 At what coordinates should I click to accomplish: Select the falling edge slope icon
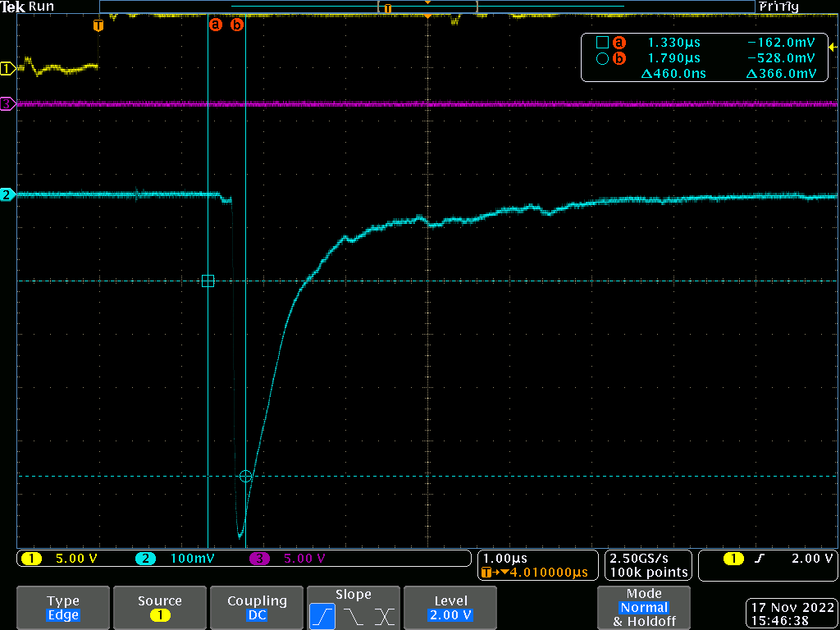[x=354, y=614]
